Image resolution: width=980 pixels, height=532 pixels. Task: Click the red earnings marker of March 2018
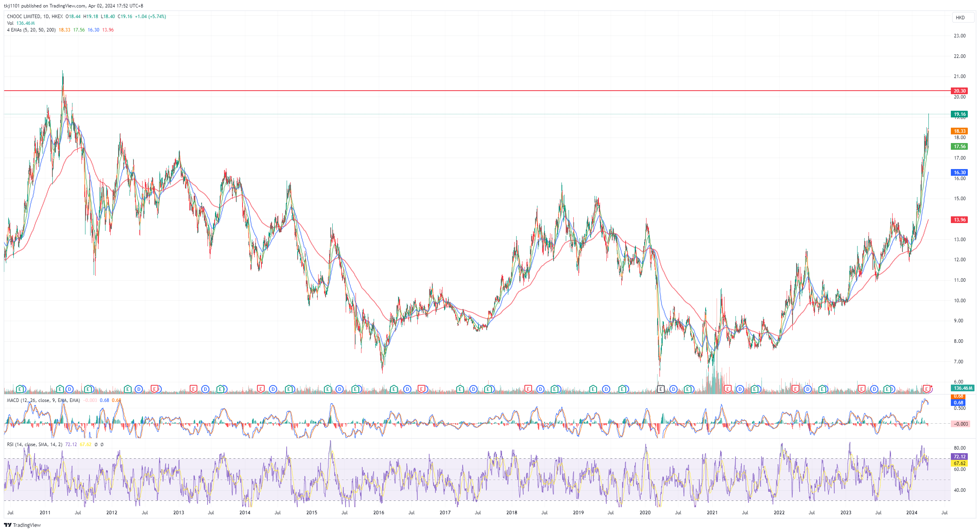pyautogui.click(x=528, y=389)
